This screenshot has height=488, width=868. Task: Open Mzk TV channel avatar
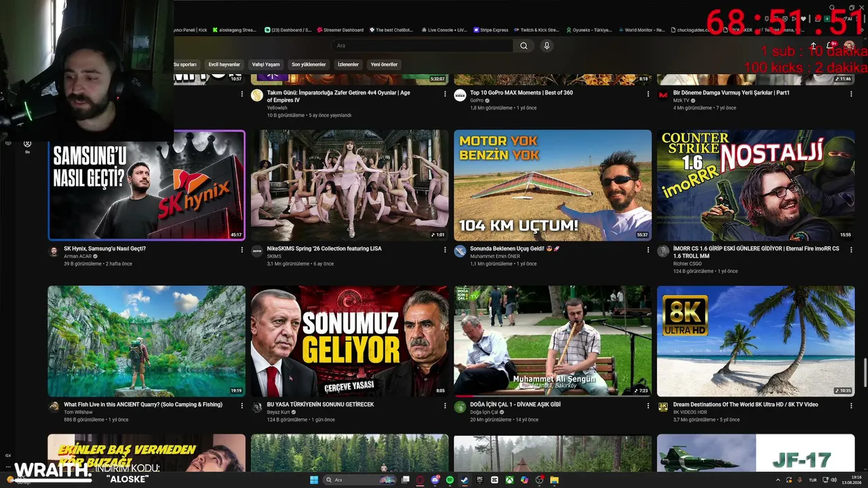[x=663, y=96]
